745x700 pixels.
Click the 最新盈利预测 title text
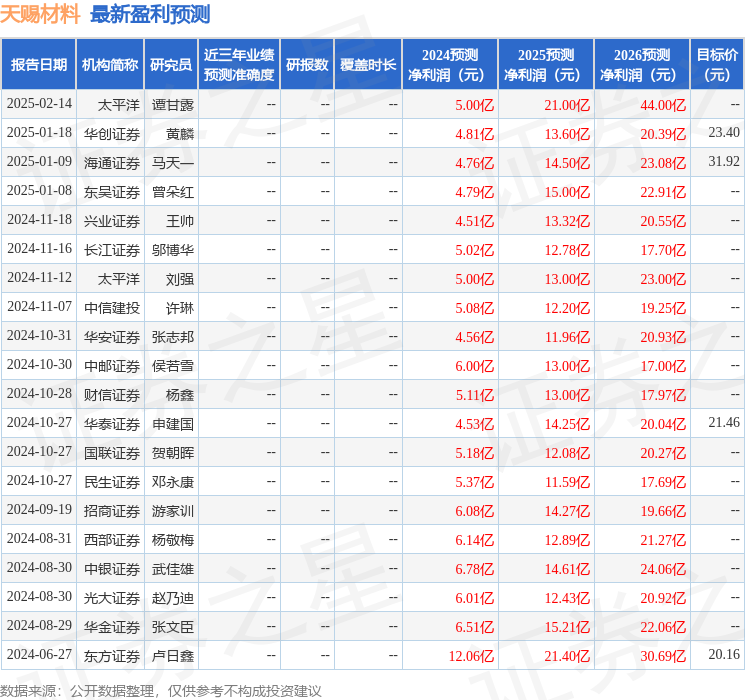(150, 14)
